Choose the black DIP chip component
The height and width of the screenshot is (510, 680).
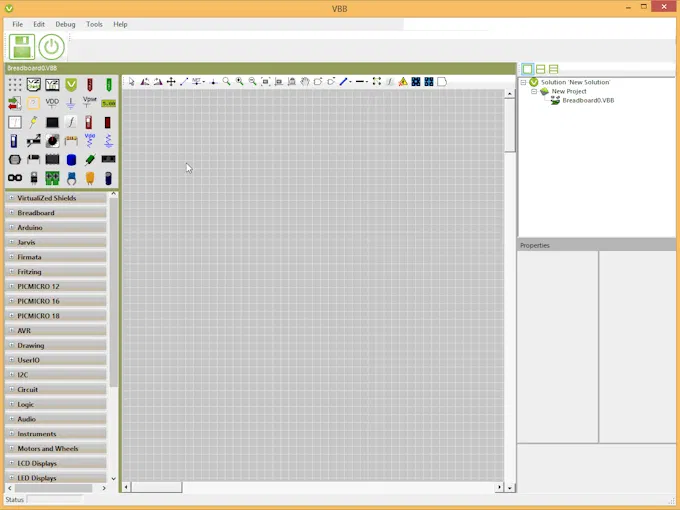(x=52, y=160)
